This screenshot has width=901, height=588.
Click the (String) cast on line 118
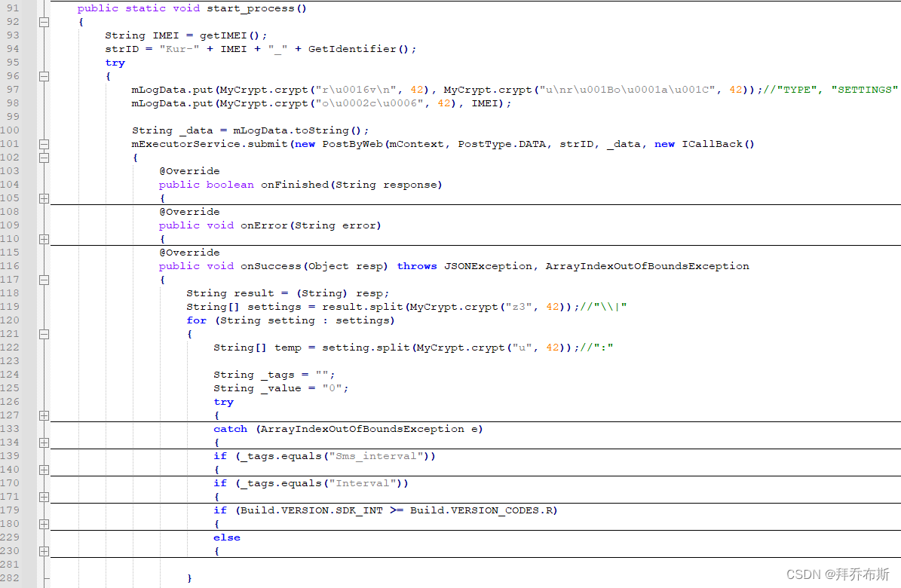pos(323,293)
